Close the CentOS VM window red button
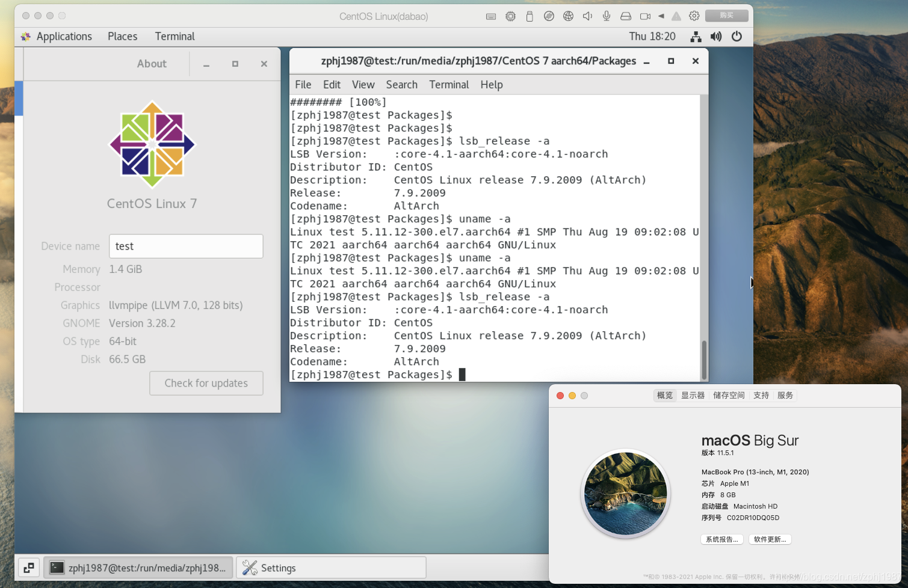Image resolution: width=908 pixels, height=588 pixels. coord(26,16)
